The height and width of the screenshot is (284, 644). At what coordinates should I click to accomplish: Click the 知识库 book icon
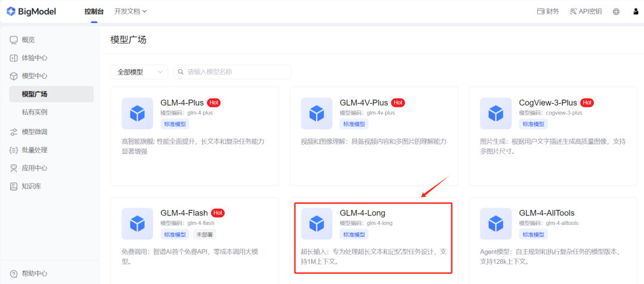[14, 186]
